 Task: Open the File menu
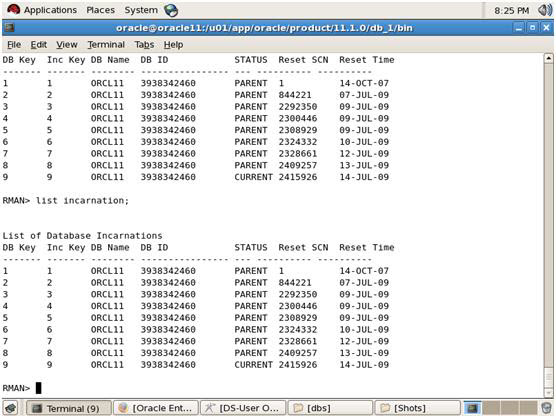point(14,45)
